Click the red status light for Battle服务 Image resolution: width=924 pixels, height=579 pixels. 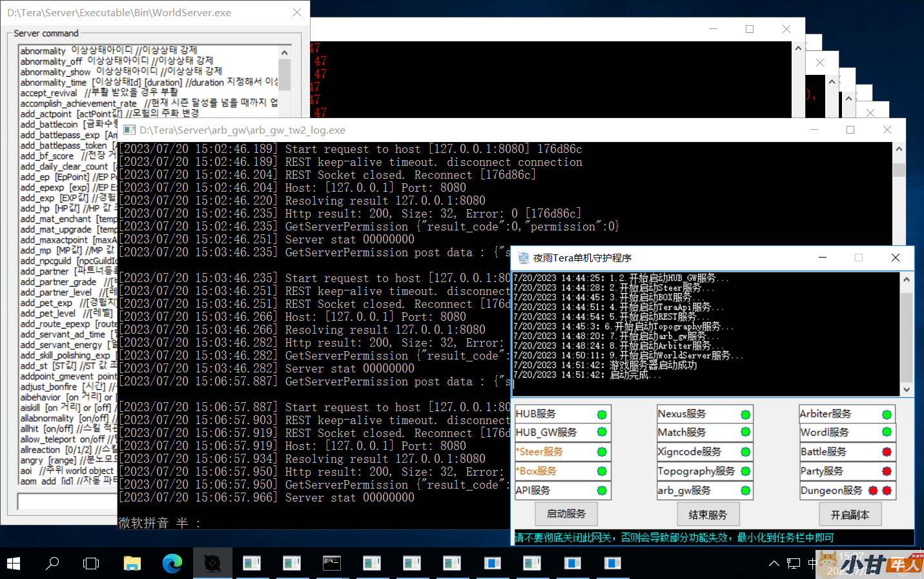click(x=887, y=452)
